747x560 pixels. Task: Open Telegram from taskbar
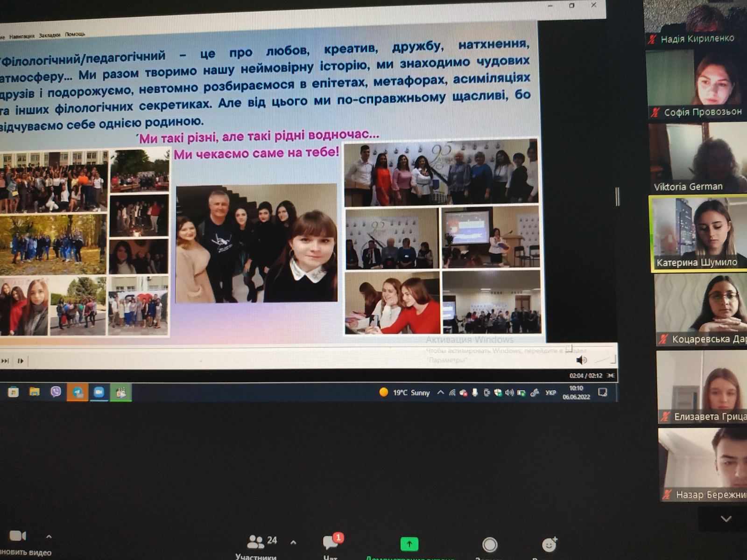78,392
